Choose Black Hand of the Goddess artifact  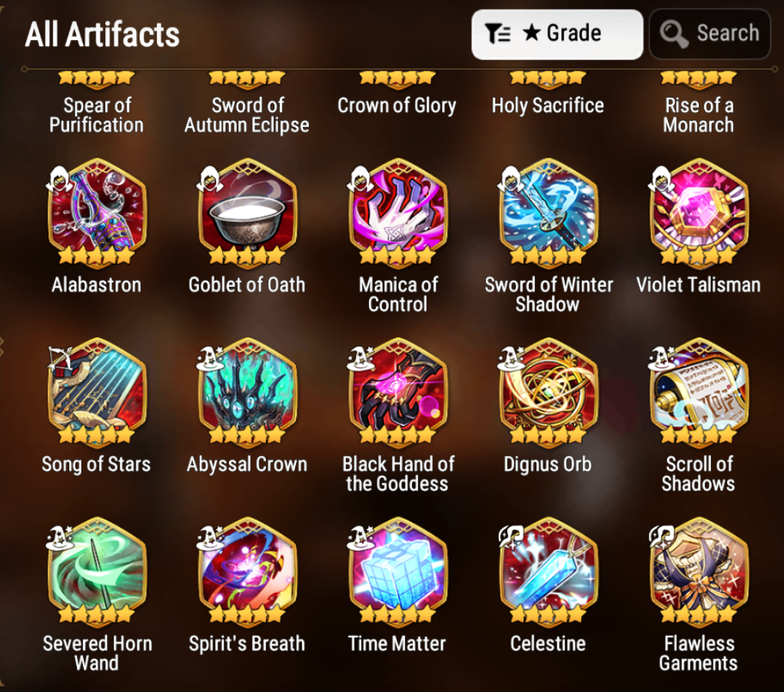click(397, 391)
